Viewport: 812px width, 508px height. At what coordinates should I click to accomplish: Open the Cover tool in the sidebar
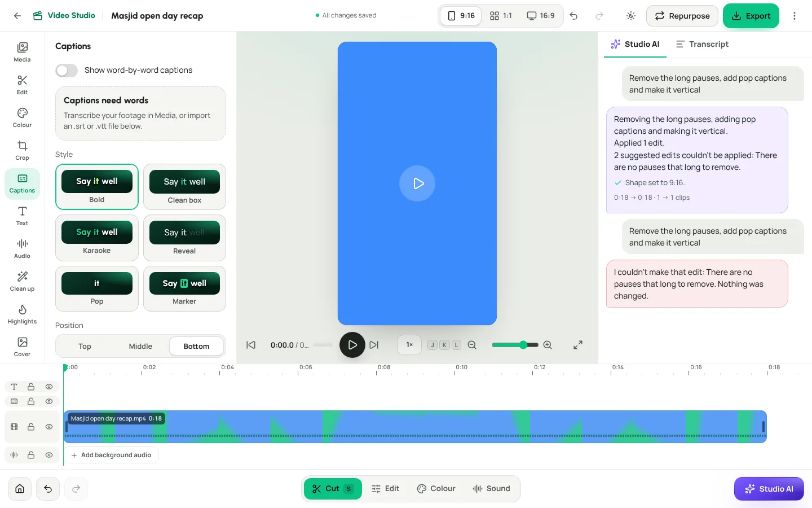tap(22, 347)
